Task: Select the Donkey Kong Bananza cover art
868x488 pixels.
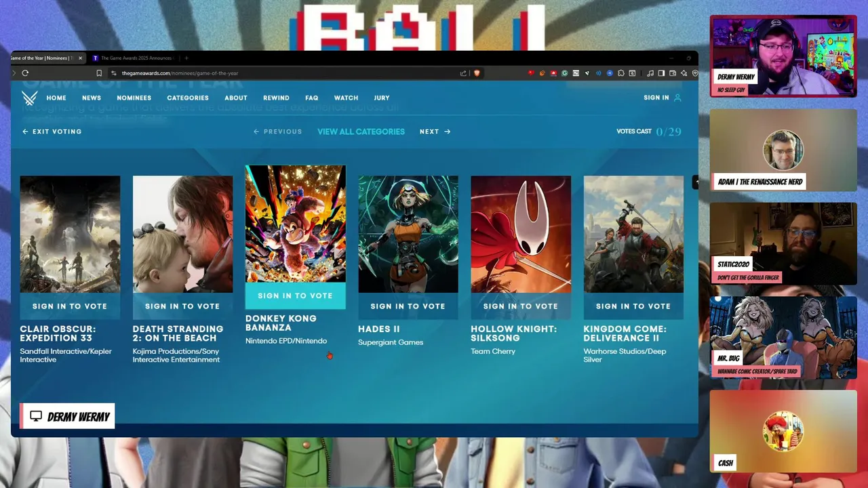Action: [295, 224]
